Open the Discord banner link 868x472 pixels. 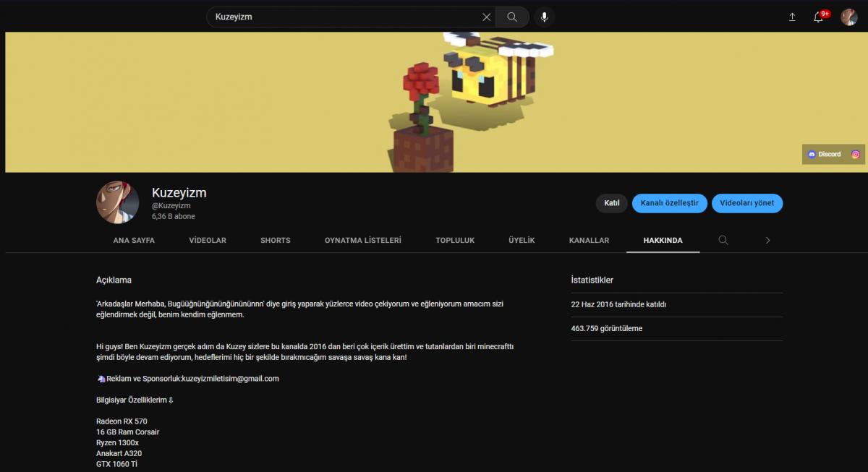click(824, 154)
